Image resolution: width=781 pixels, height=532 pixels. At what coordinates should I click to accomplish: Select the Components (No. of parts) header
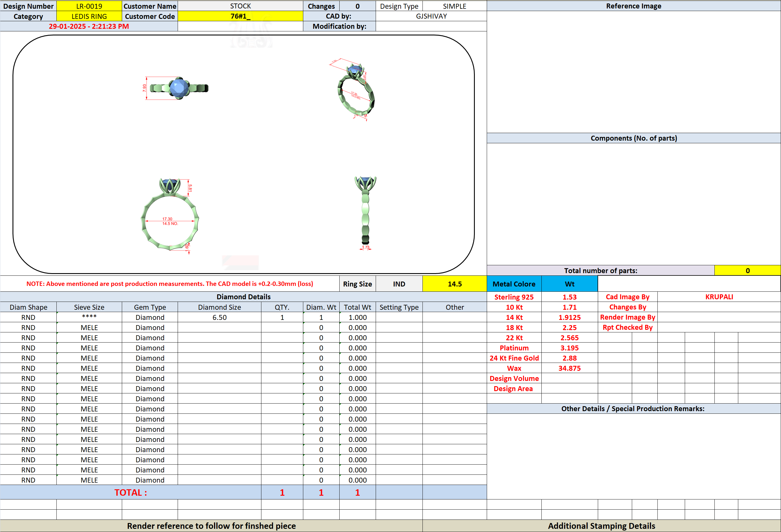634,138
